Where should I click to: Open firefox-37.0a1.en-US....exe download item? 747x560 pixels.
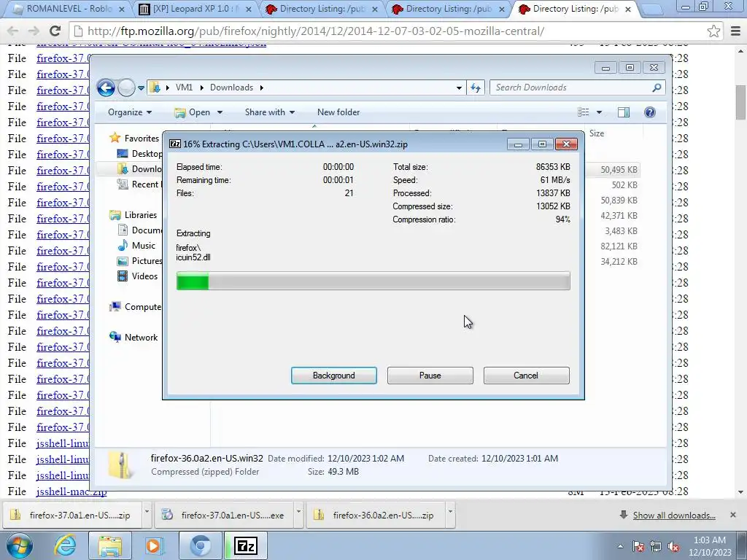[x=223, y=515]
